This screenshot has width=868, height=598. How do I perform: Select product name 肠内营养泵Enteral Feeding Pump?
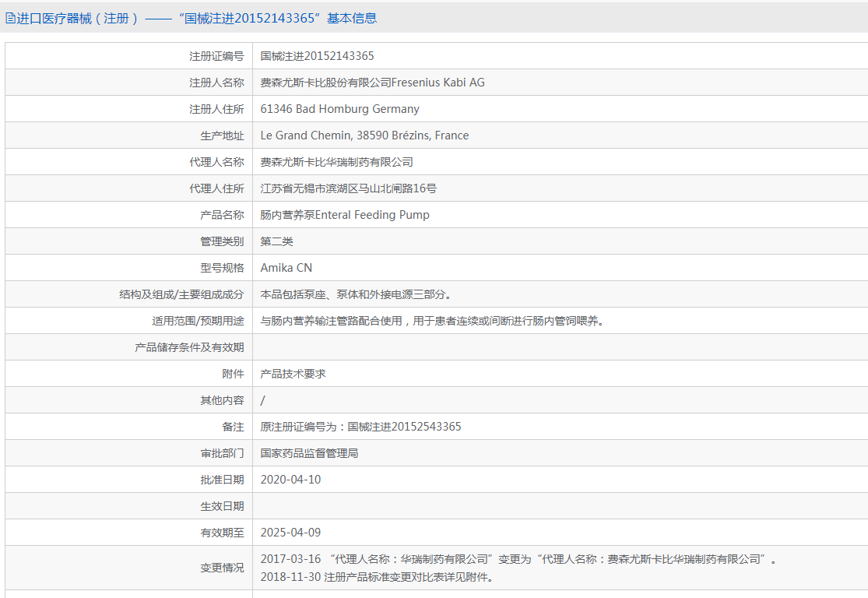point(345,215)
